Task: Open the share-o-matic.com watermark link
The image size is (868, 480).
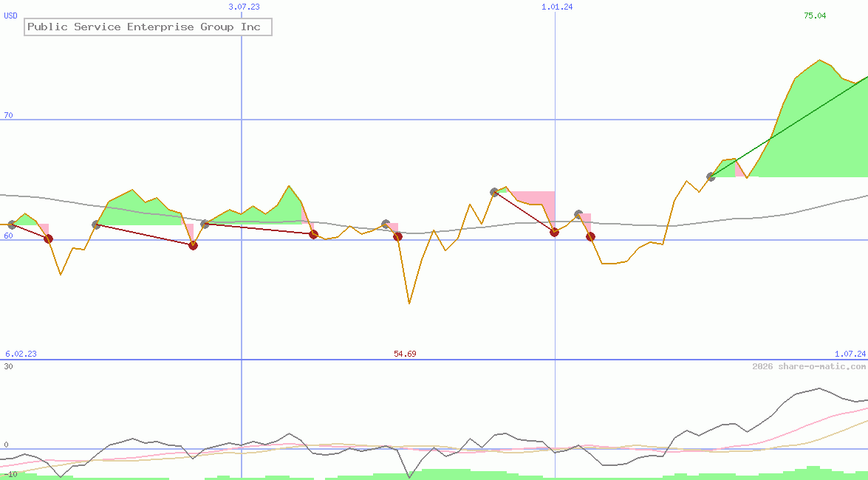Action: 809,366
